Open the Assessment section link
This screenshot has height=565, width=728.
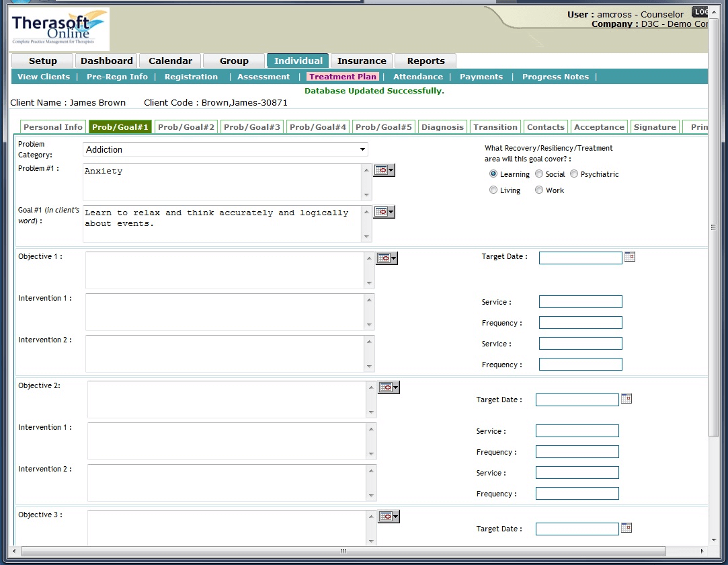coord(264,76)
